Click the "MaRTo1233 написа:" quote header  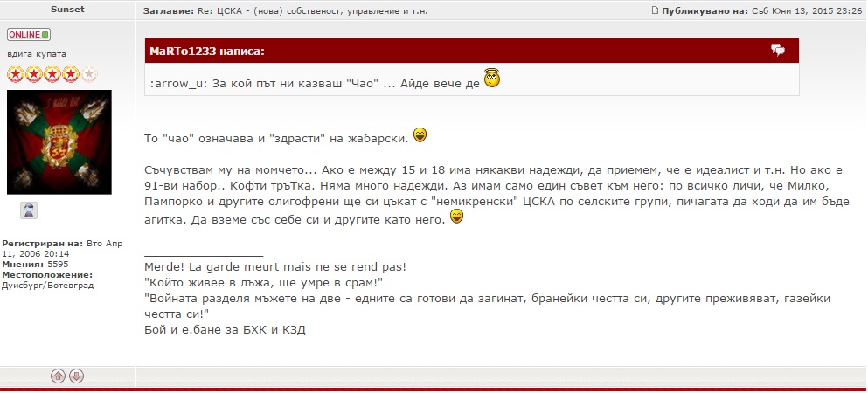coord(207,52)
